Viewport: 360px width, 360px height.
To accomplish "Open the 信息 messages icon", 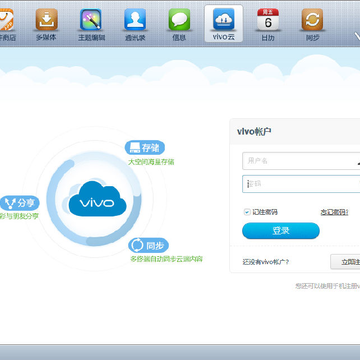I will [179, 25].
